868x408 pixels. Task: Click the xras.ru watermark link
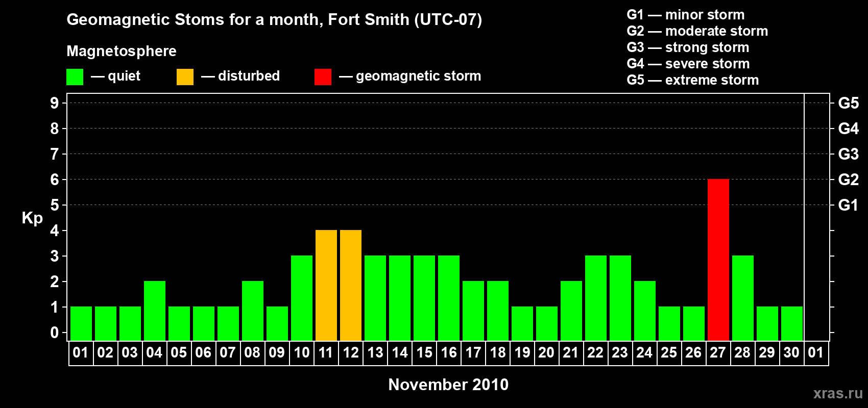coord(838,393)
